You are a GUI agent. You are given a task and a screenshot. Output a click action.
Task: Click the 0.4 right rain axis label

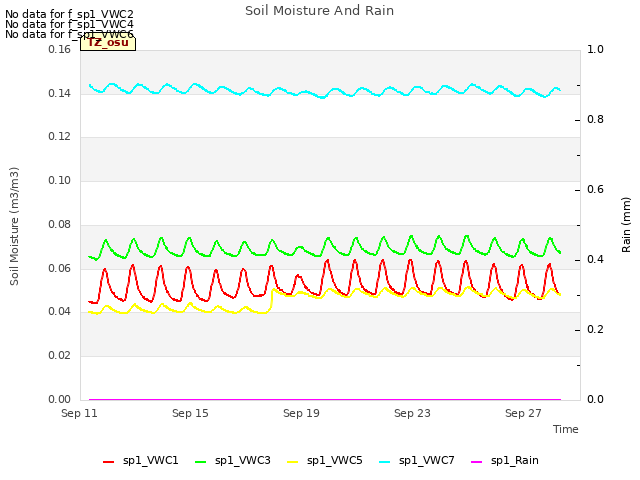(595, 260)
